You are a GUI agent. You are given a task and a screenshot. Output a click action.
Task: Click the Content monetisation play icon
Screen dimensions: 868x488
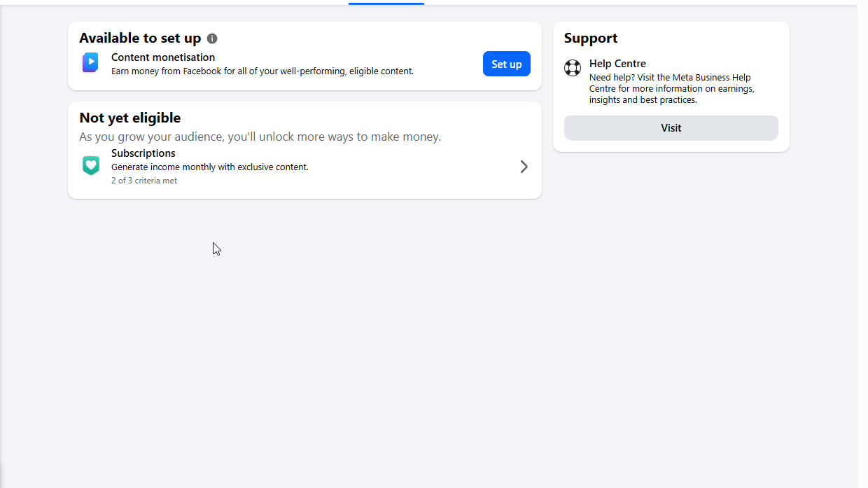tap(90, 63)
